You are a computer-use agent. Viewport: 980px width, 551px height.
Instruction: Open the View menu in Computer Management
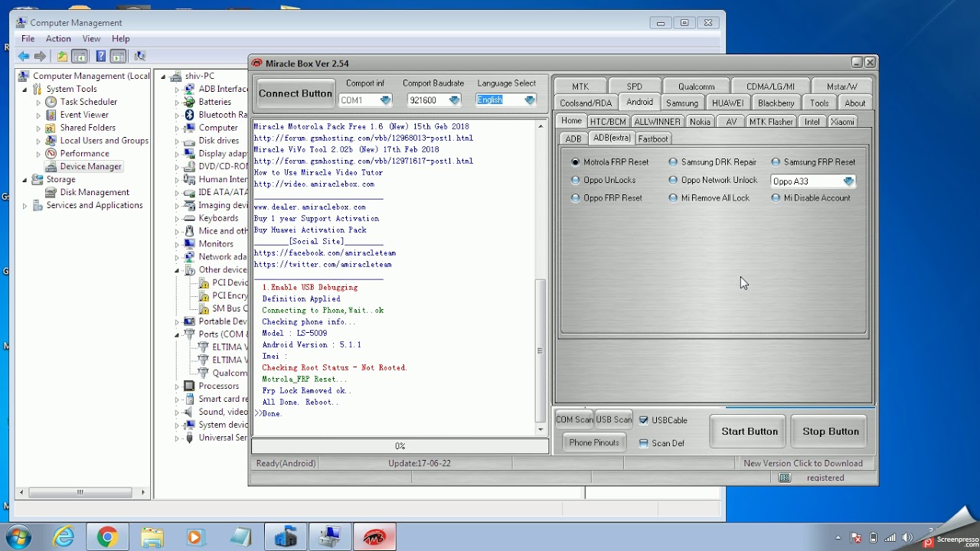point(91,38)
